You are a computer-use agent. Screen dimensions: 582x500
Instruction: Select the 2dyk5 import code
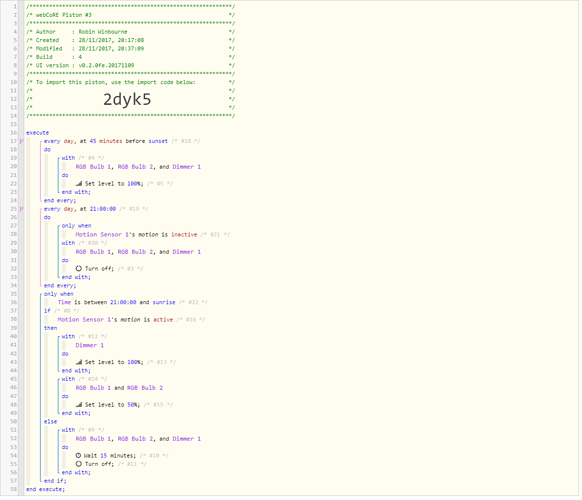point(127,99)
